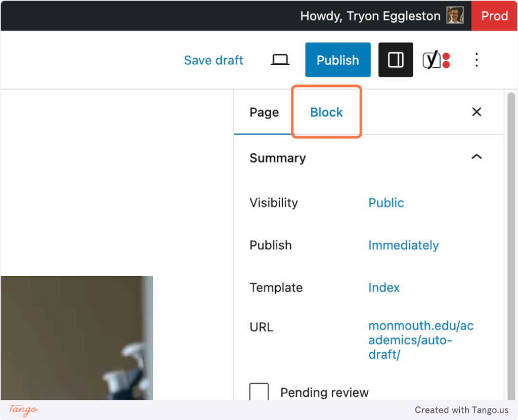Collapse the Summary section chevron
The height and width of the screenshot is (420, 518).
pyautogui.click(x=476, y=157)
